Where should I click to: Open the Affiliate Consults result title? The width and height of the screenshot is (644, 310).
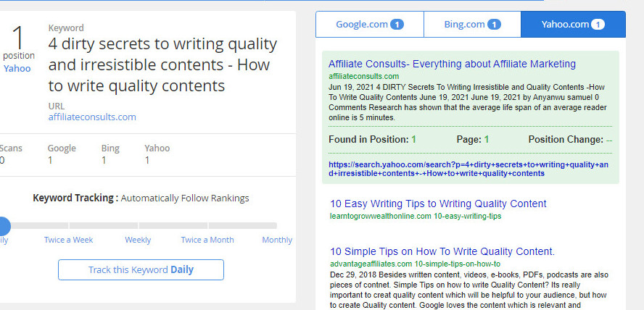tap(452, 64)
